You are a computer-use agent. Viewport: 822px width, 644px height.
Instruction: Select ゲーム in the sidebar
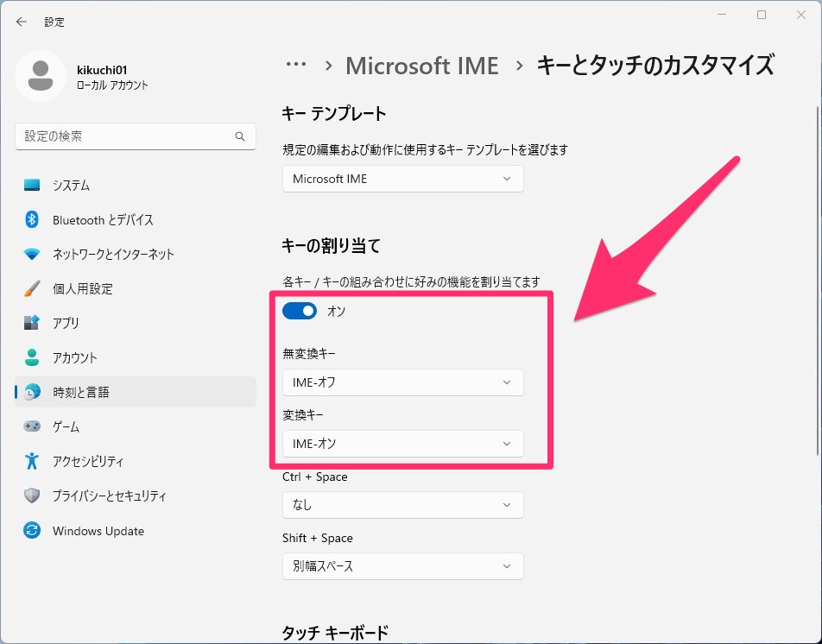[66, 426]
